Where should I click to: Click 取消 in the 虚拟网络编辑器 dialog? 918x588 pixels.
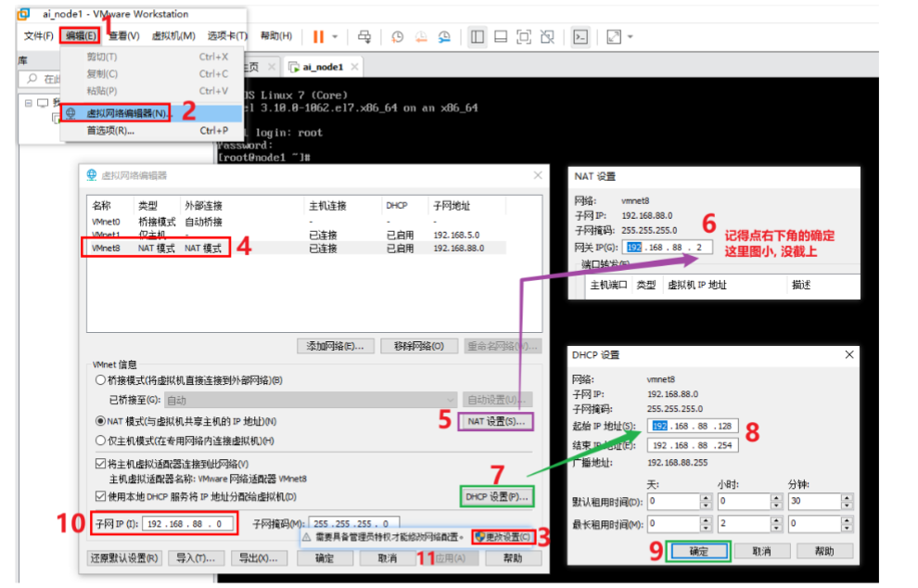click(x=387, y=558)
